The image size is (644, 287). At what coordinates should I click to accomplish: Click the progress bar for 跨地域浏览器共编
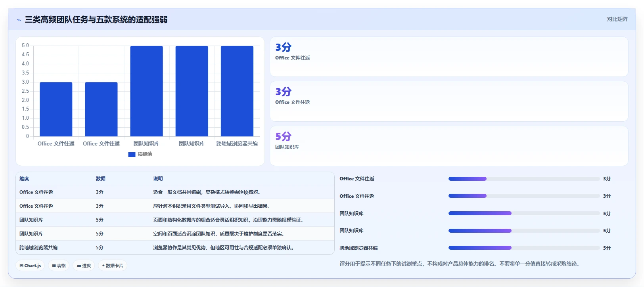point(524,248)
